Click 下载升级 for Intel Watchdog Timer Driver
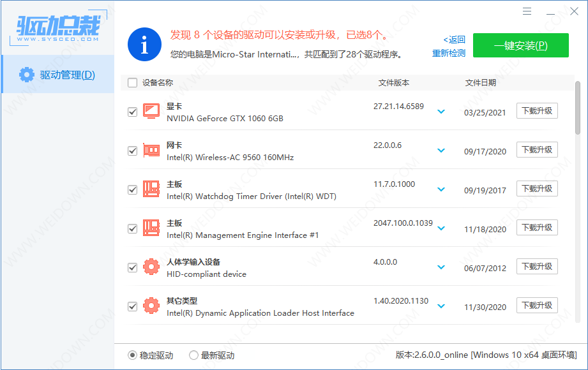Image resolution: width=588 pixels, height=370 pixels. click(537, 189)
